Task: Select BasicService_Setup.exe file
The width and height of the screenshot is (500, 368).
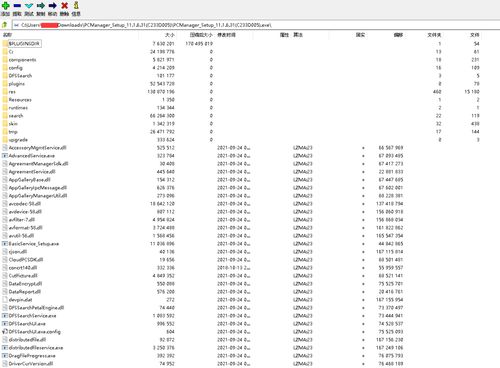Action: [x=34, y=244]
